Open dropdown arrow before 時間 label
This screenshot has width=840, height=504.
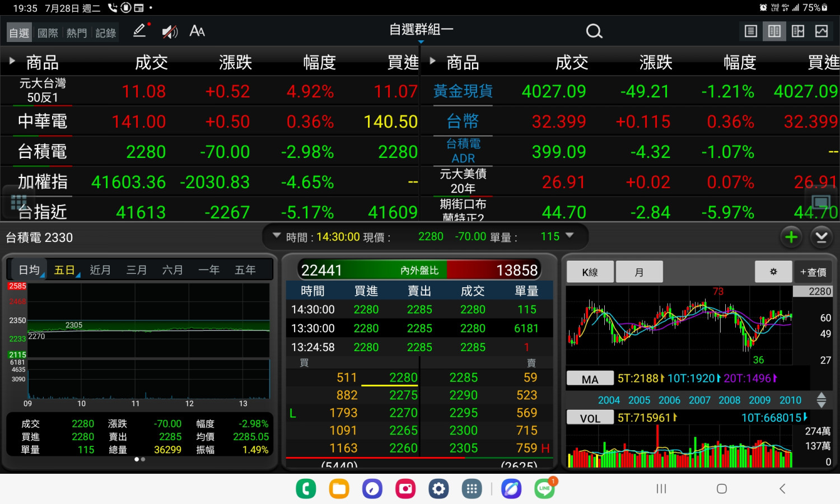[276, 236]
